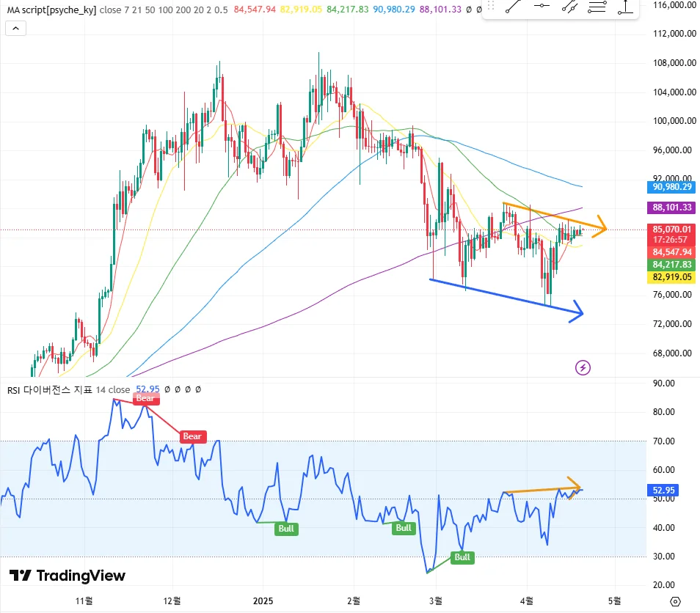Select the blue downward trend arrow

[x=506, y=298]
